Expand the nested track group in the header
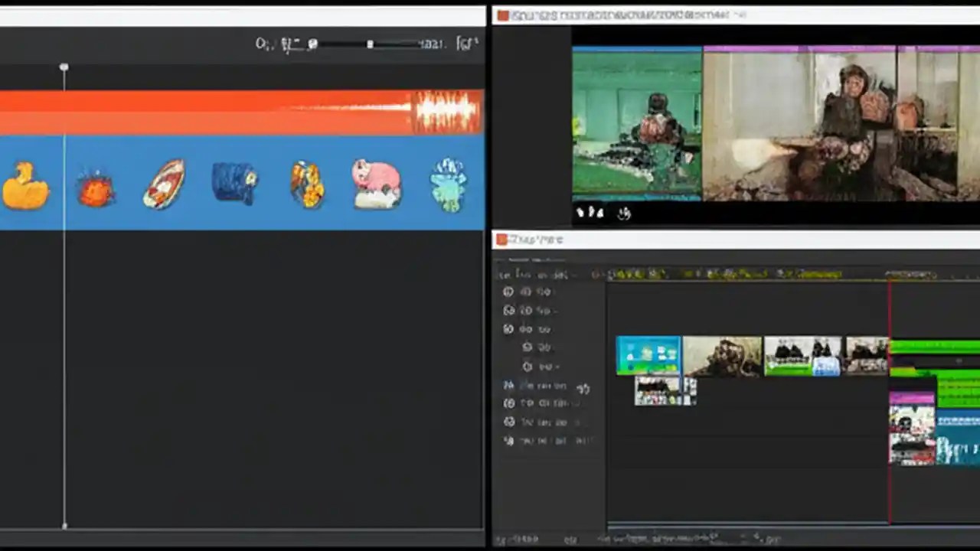Image resolution: width=980 pixels, height=551 pixels. [527, 347]
